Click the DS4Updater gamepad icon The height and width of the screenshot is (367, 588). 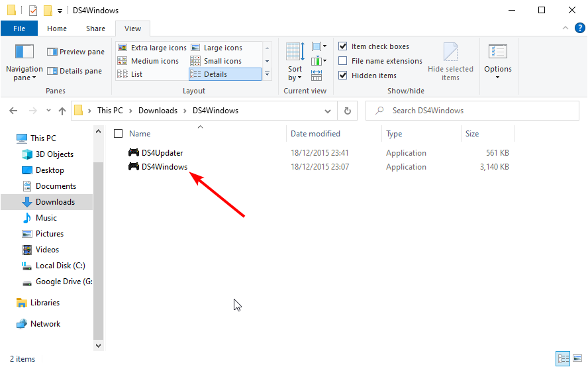pos(134,152)
